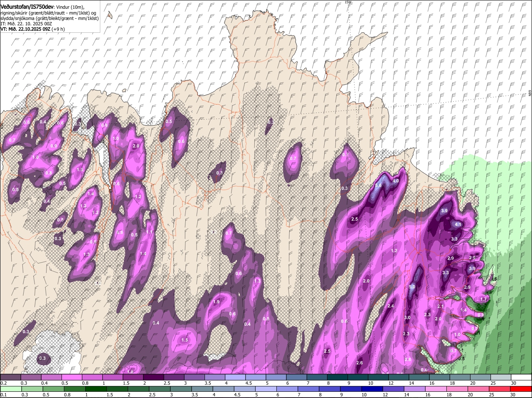Pick the white legend swatch labeled 30
532x398 pixels.
pyautogui.click(x=521, y=377)
